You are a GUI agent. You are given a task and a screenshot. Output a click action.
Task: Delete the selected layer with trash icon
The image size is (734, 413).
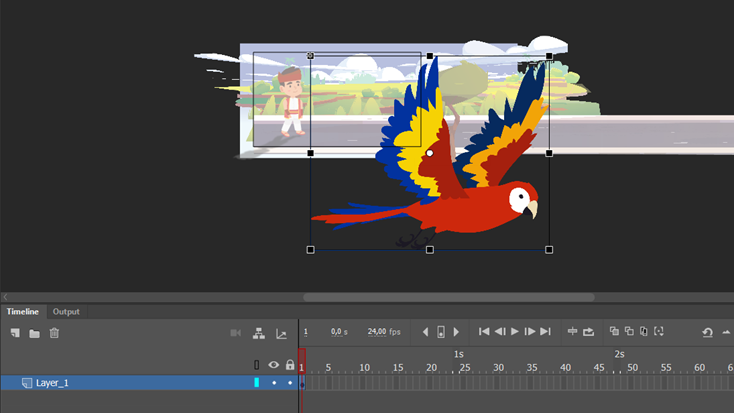(54, 333)
